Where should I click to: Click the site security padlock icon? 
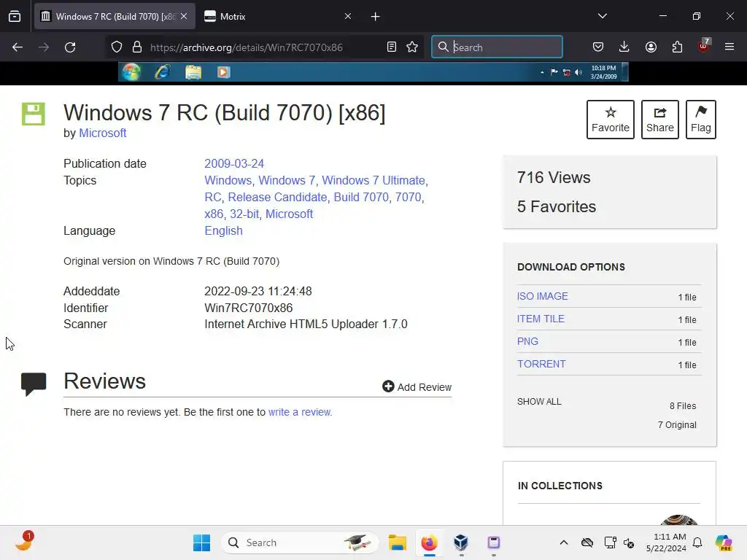137,47
